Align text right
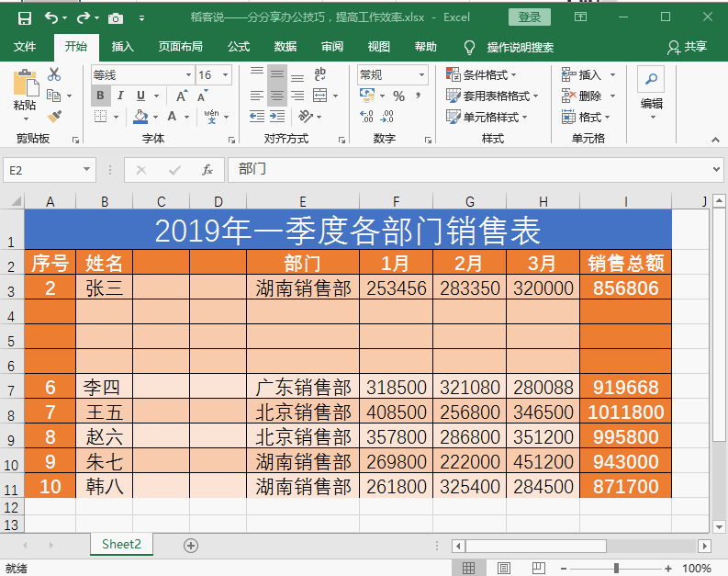Screen dimensions: 728x576 297,96
